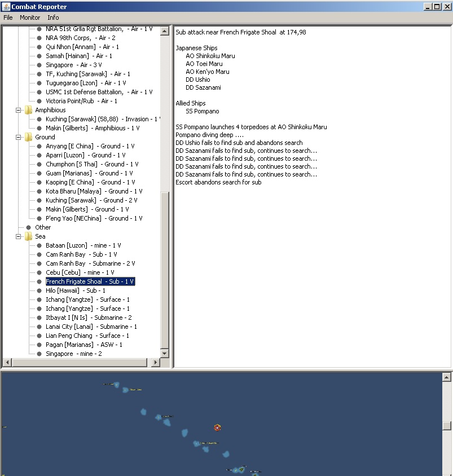Viewport: 453px width, 476px height.
Task: Click bullet icon beside Bataan [Luzon] mine
Action: tap(39, 245)
